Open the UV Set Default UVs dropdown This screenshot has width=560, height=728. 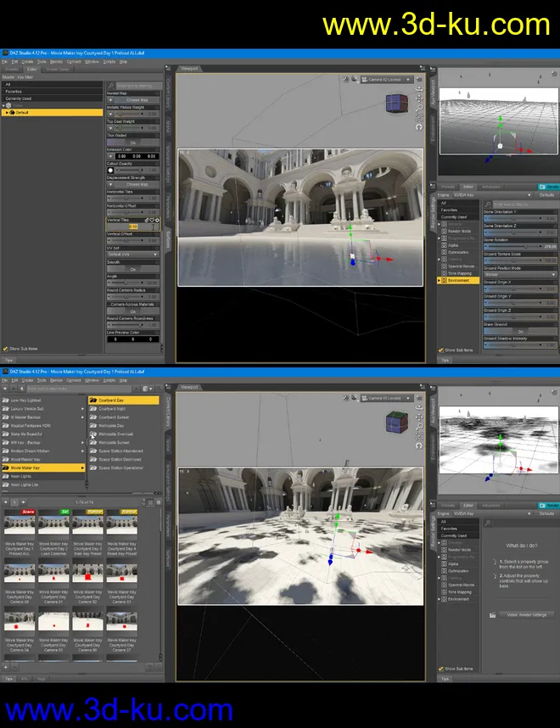coord(132,255)
